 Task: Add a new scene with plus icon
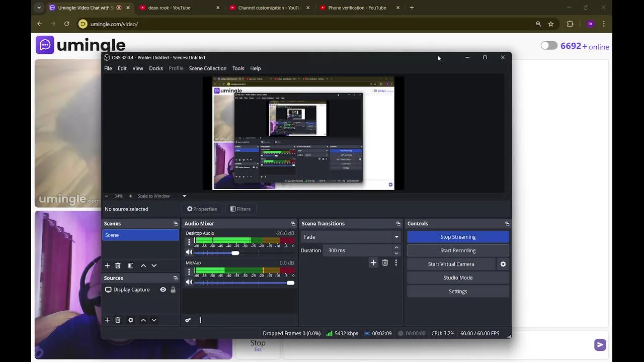pyautogui.click(x=107, y=265)
